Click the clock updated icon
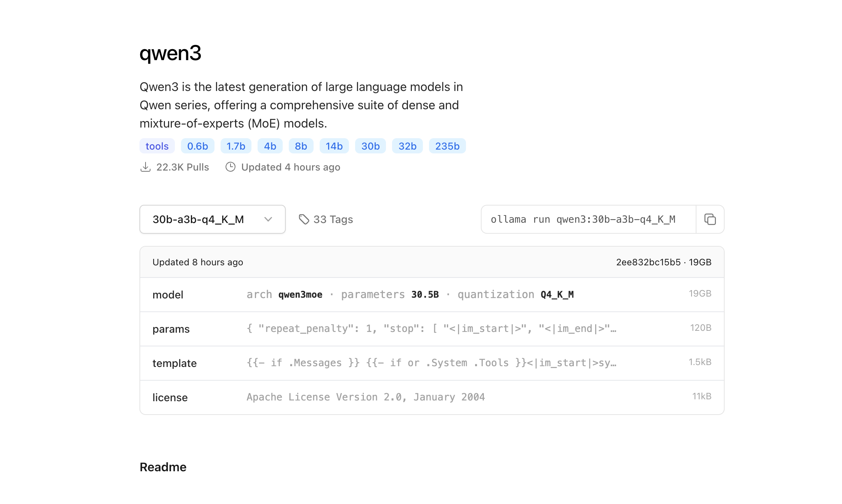Viewport: 842px width, 504px height. pos(231,167)
